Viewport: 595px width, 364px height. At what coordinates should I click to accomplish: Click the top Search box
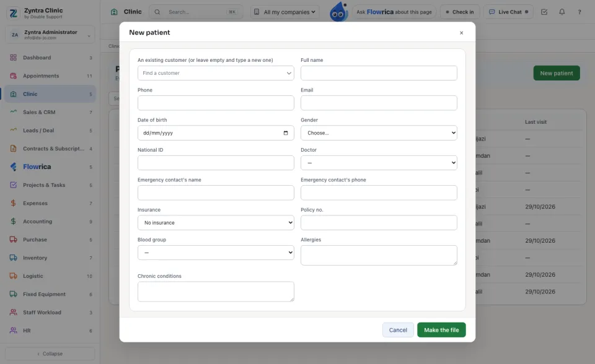(x=196, y=12)
